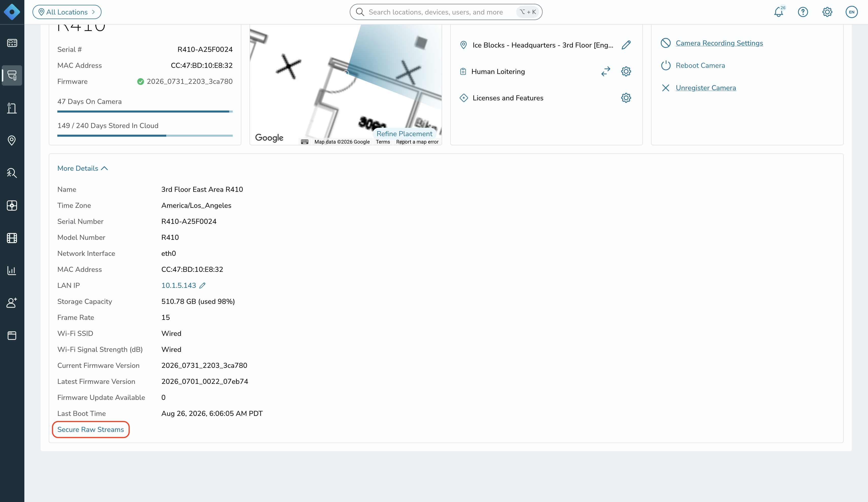The height and width of the screenshot is (502, 868).
Task: Click the search locations and devices field
Action: click(446, 12)
